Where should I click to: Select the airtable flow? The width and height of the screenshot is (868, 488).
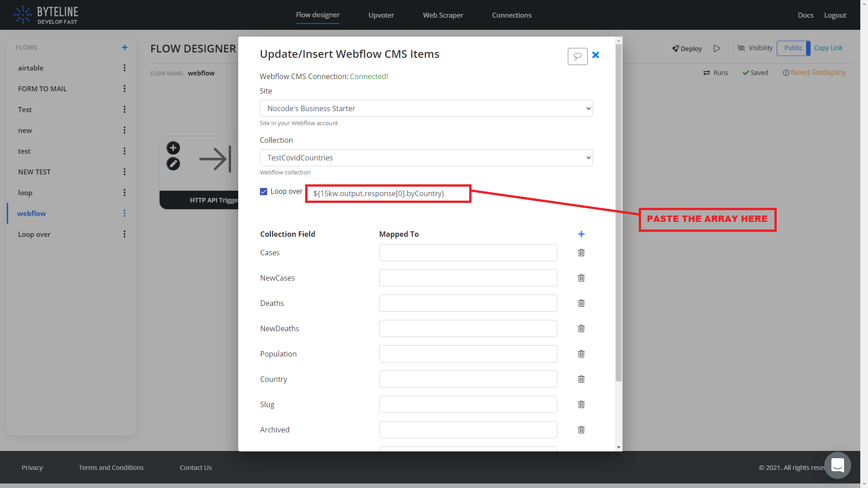coord(31,68)
